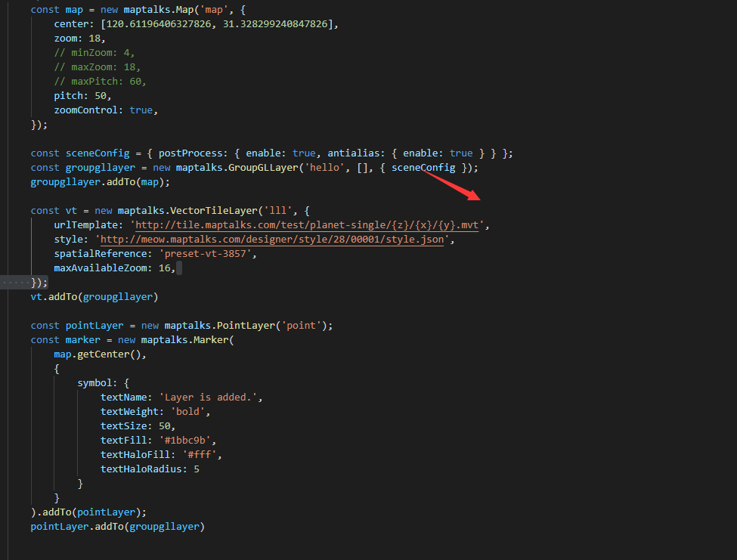The width and height of the screenshot is (737, 560).
Task: Click the 'lll' layer id string
Action: [x=277, y=210]
